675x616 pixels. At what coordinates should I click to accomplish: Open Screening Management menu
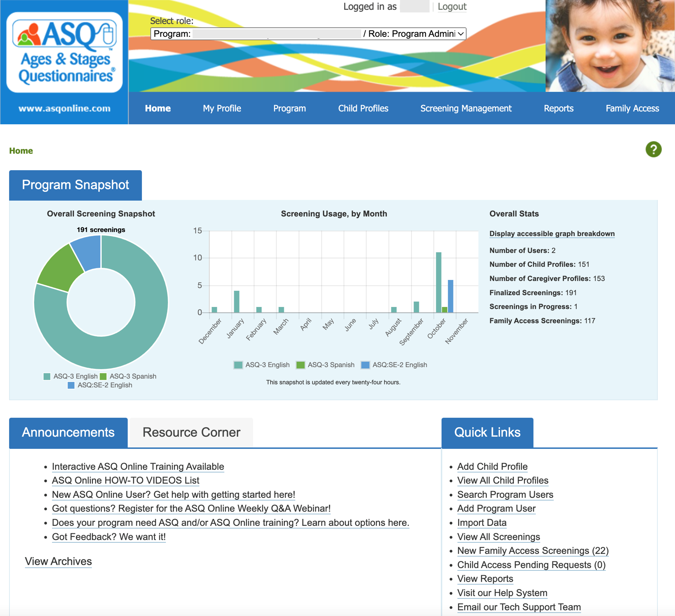[x=466, y=108]
